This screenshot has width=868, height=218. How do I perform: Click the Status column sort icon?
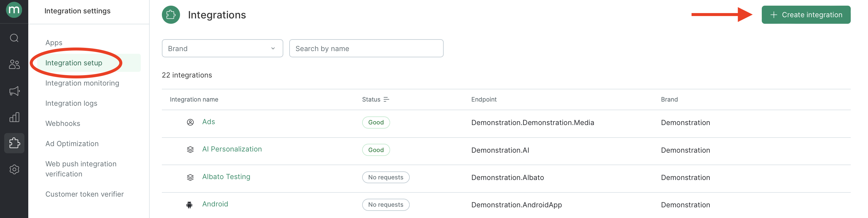[x=386, y=99]
